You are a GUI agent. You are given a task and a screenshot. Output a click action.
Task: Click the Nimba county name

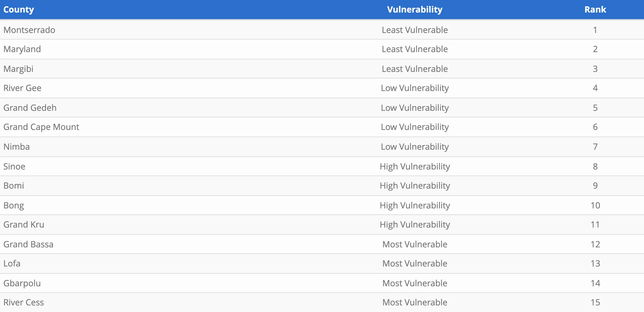tap(16, 147)
